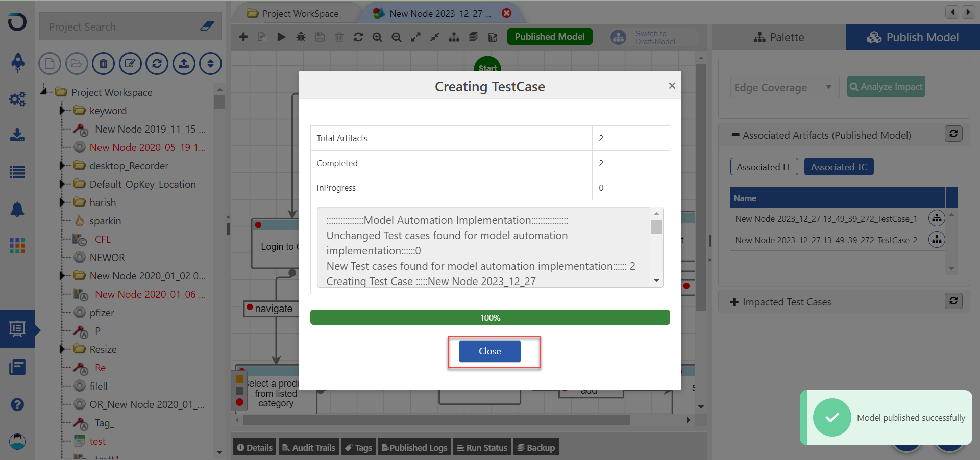
Task: Click the play/run icon in model toolbar
Action: (281, 37)
